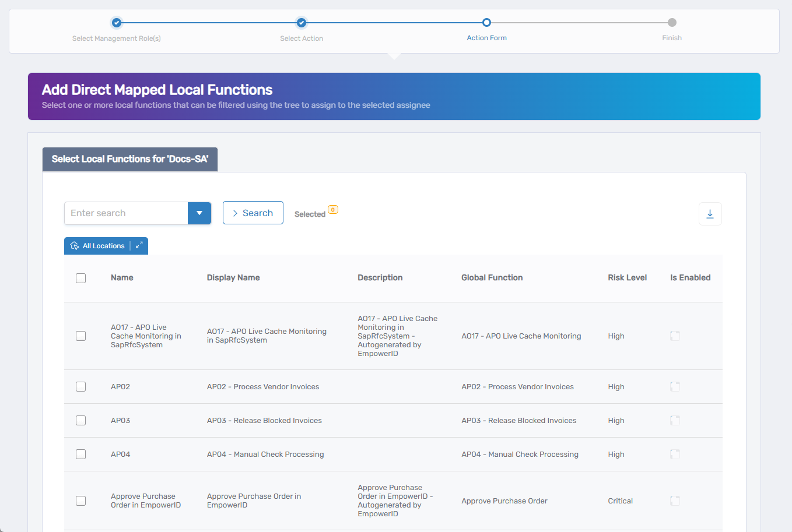Click the progress bar between Action Form and Finish
The height and width of the screenshot is (532, 792).
click(579, 22)
